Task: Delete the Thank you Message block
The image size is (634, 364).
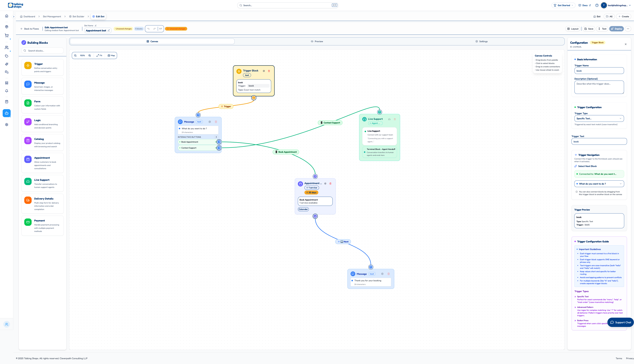Action: coord(389,274)
